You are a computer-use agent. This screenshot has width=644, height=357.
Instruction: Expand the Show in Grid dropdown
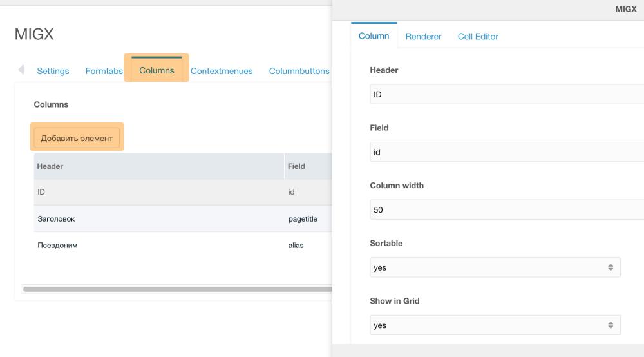pyautogui.click(x=495, y=325)
